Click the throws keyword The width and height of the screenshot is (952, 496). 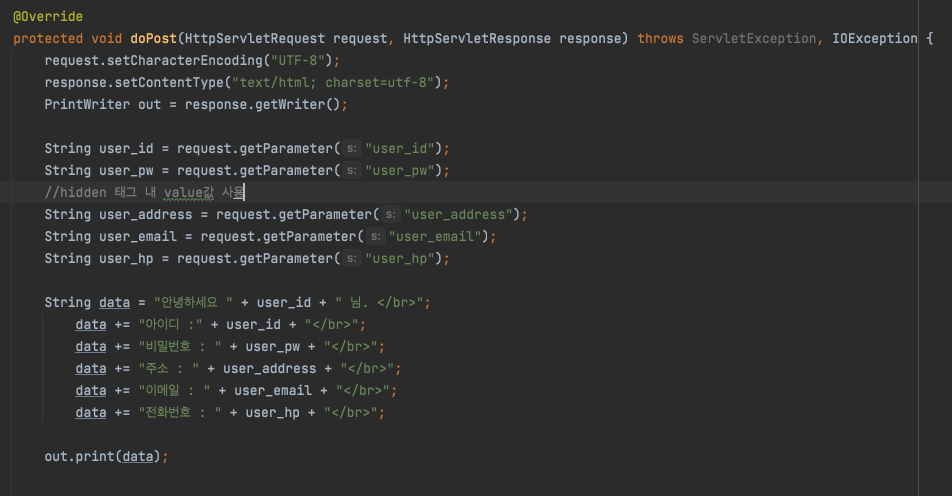click(x=661, y=38)
